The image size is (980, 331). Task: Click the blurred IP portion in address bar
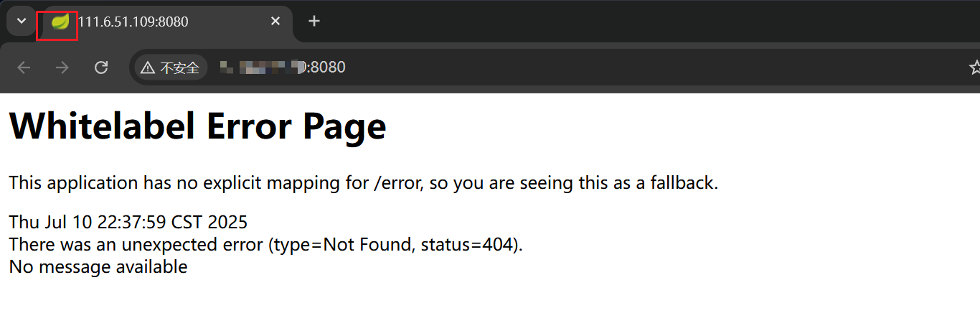pos(263,67)
